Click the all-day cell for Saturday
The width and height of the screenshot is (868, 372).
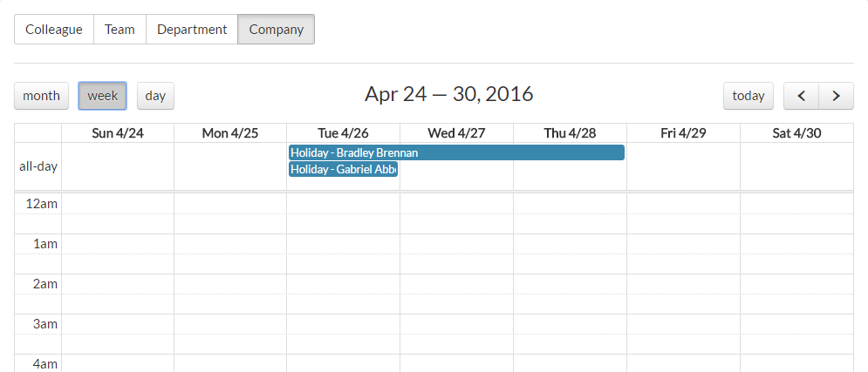[796, 166]
